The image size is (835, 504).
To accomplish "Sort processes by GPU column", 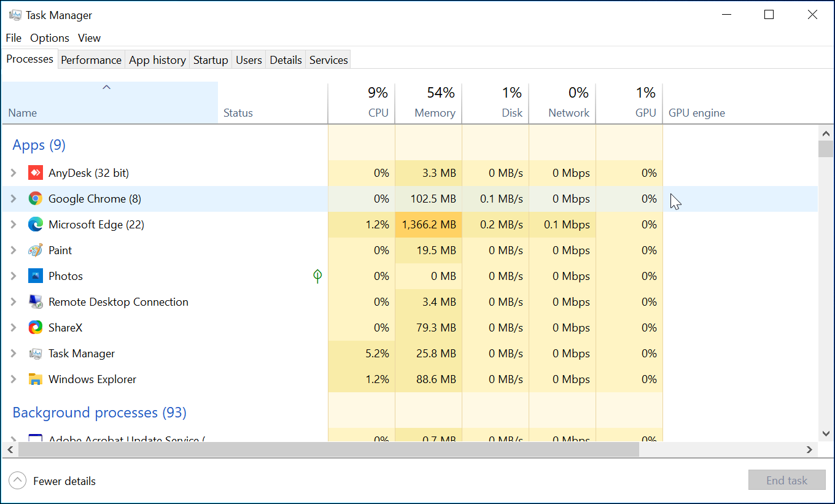I will coord(629,103).
